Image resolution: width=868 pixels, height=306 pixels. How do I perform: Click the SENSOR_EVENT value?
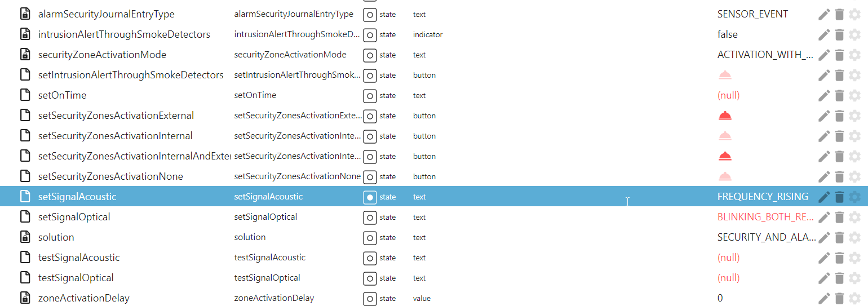[x=752, y=14]
